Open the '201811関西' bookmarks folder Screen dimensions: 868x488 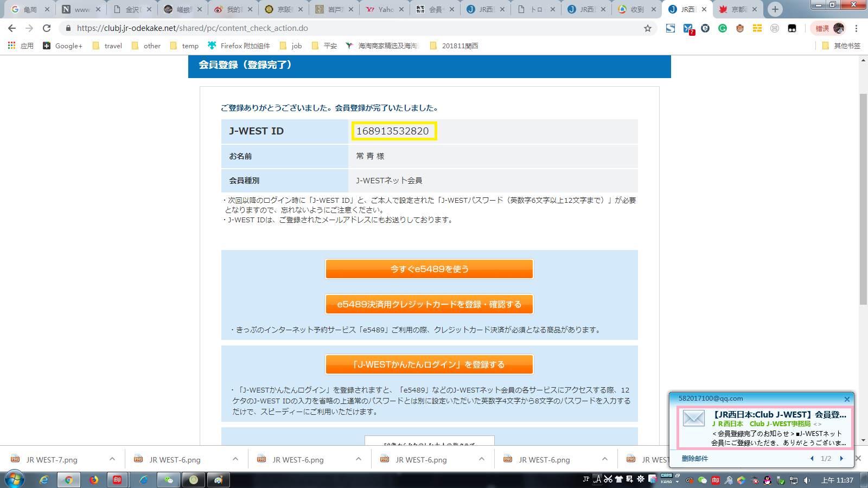pos(454,46)
